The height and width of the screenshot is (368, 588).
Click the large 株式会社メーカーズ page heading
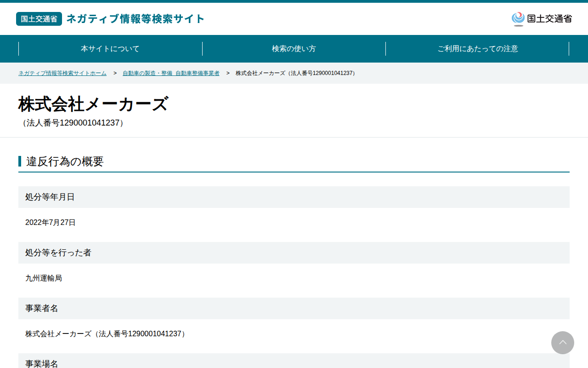(x=94, y=104)
